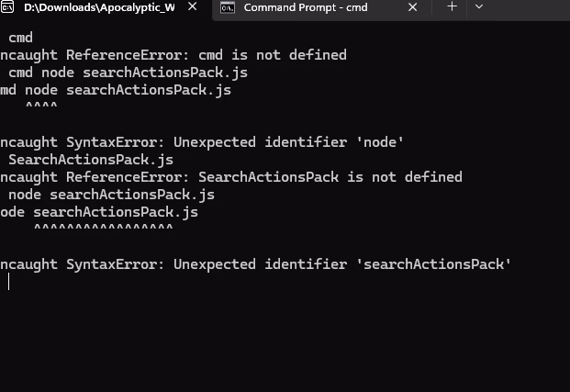Click the 'SearchActionsPack.js' input line

point(90,160)
